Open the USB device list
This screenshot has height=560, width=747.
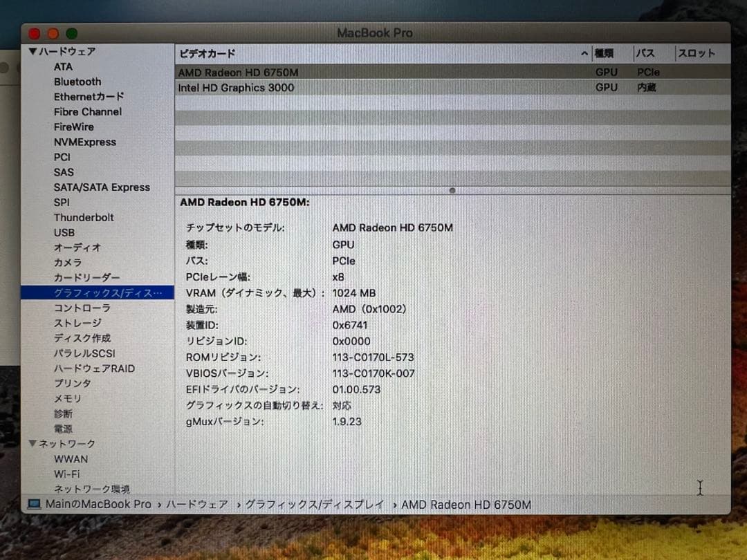click(x=64, y=232)
